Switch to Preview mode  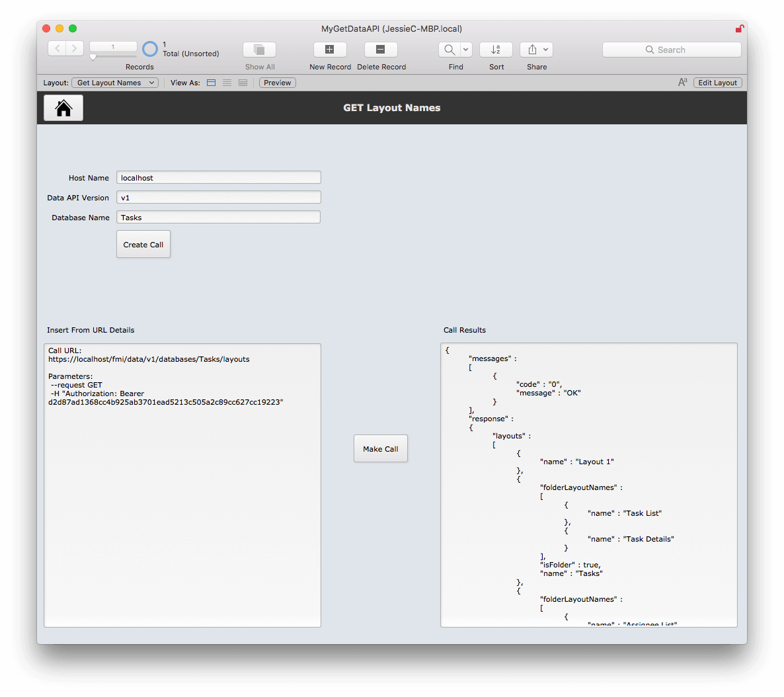point(277,82)
